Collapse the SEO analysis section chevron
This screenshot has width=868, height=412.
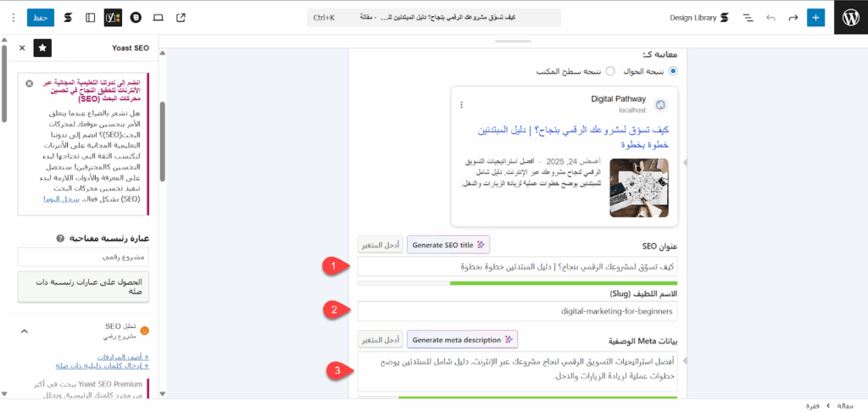tap(24, 331)
